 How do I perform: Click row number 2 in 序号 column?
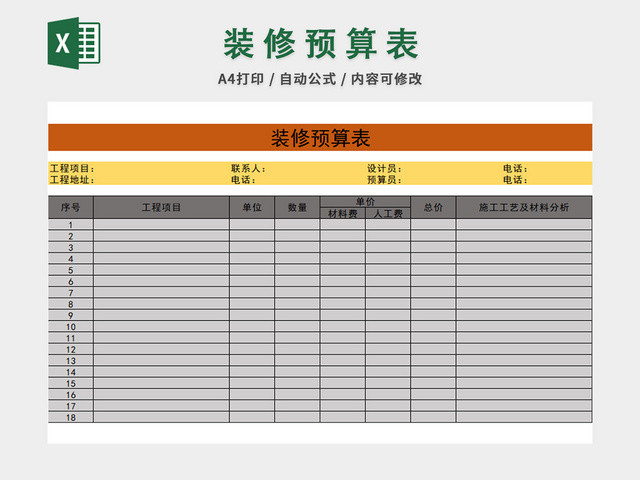[x=71, y=236]
